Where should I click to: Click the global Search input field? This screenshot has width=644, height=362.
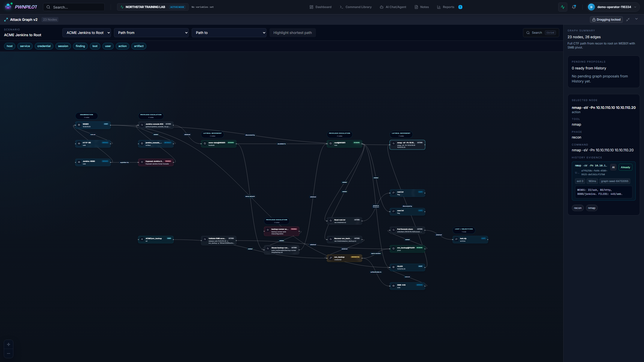pos(74,7)
